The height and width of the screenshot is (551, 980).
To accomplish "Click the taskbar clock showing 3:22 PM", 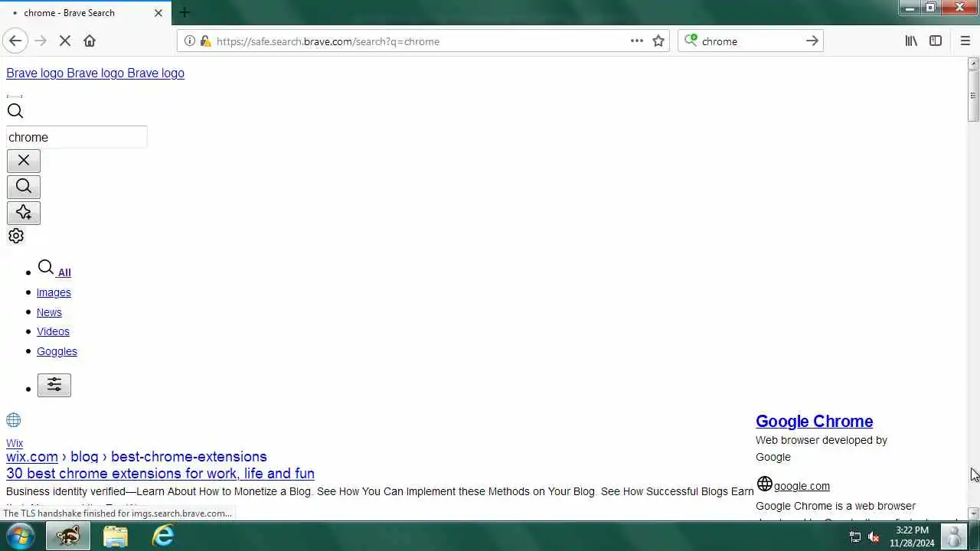I will click(x=912, y=536).
